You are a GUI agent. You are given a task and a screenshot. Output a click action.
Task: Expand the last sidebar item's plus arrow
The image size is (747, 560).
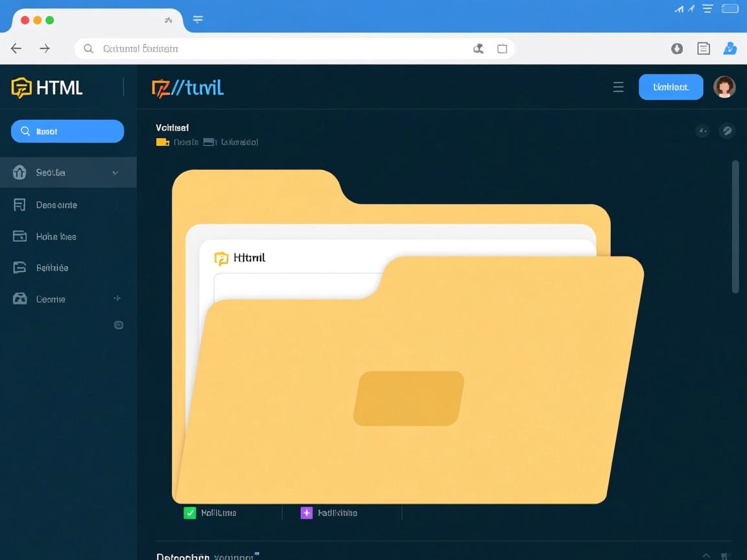pyautogui.click(x=117, y=299)
